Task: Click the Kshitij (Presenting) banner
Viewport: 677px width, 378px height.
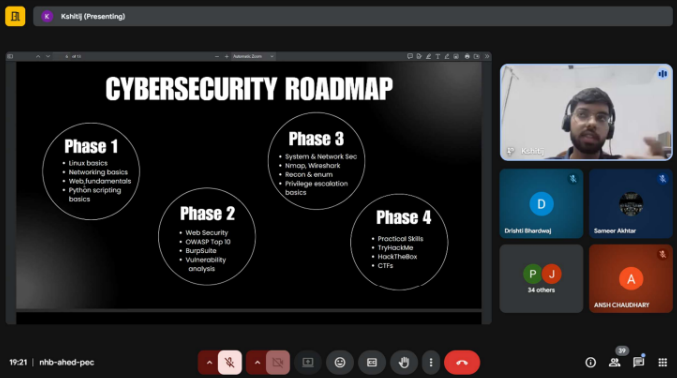Action: [x=353, y=16]
